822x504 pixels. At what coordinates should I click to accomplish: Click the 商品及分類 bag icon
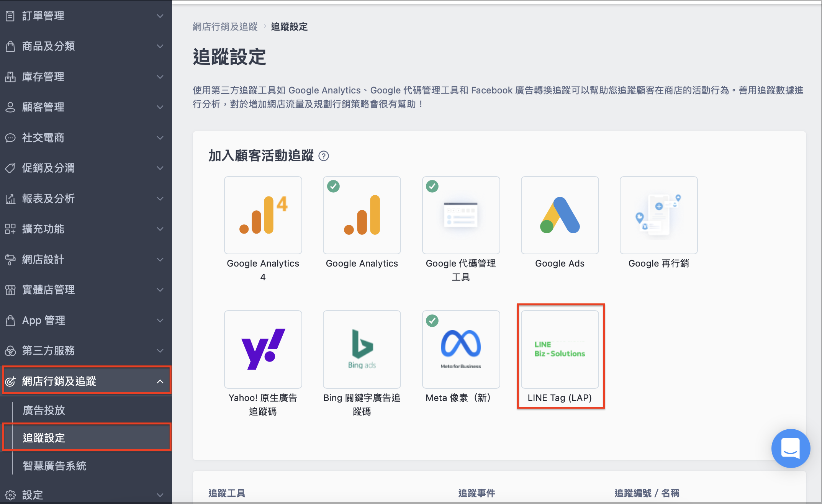click(x=10, y=46)
